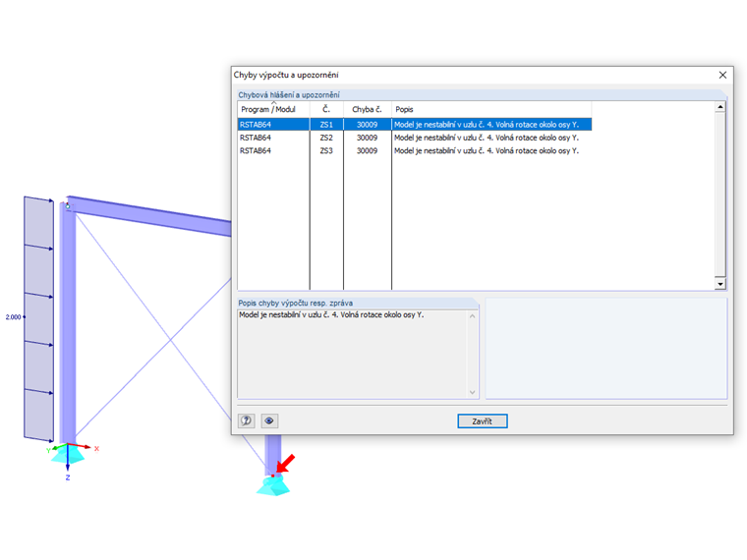Click the error list scrollbar down arrow
Image resolution: width=747 pixels, height=560 pixels.
[x=720, y=284]
